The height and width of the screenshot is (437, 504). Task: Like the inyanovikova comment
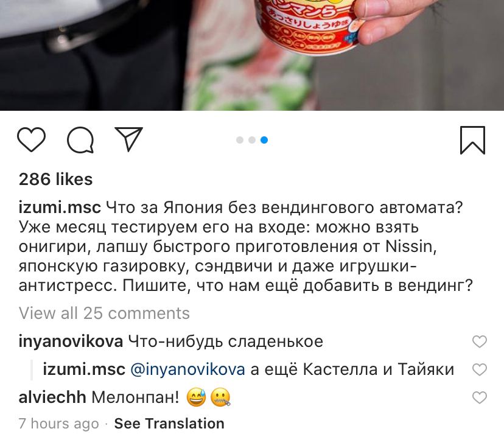pos(479,341)
